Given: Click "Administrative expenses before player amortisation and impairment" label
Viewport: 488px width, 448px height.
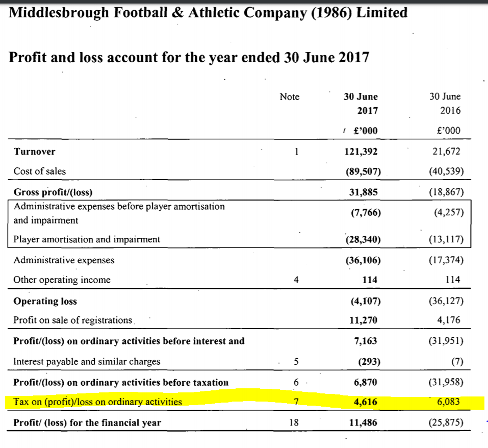Looking at the screenshot, I should 119,213.
